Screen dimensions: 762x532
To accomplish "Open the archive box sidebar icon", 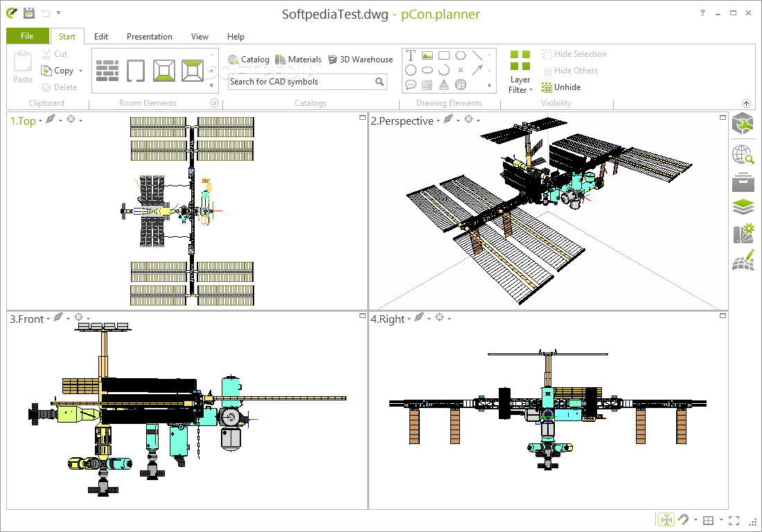I will pyautogui.click(x=743, y=181).
